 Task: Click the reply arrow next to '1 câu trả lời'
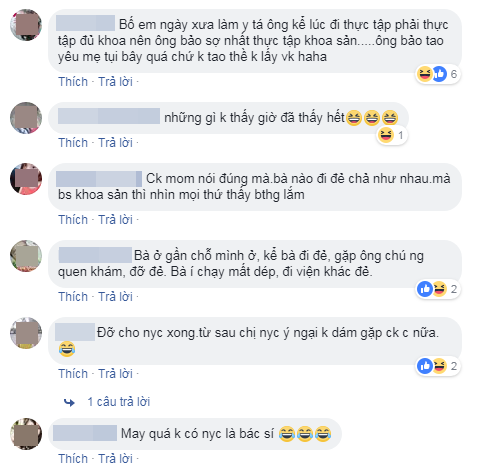tap(69, 402)
